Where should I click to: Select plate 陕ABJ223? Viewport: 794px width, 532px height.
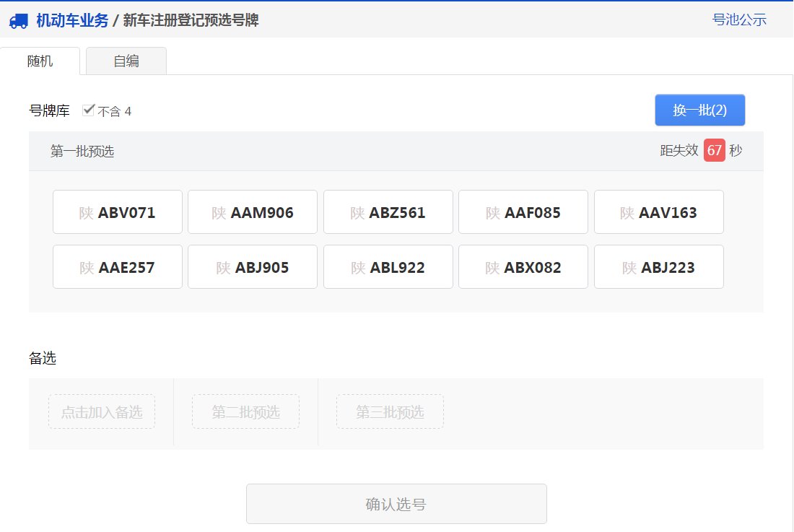click(x=658, y=266)
